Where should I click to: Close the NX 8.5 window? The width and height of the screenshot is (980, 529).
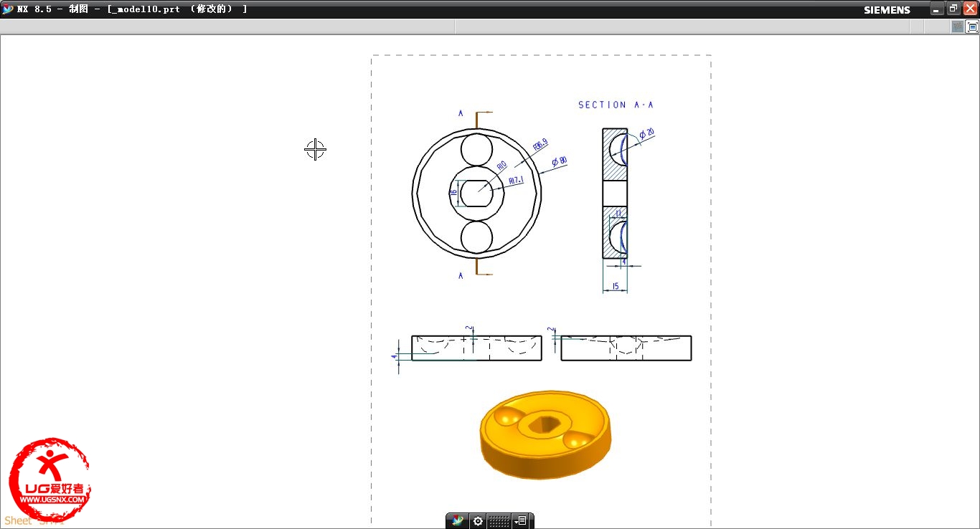pos(970,9)
